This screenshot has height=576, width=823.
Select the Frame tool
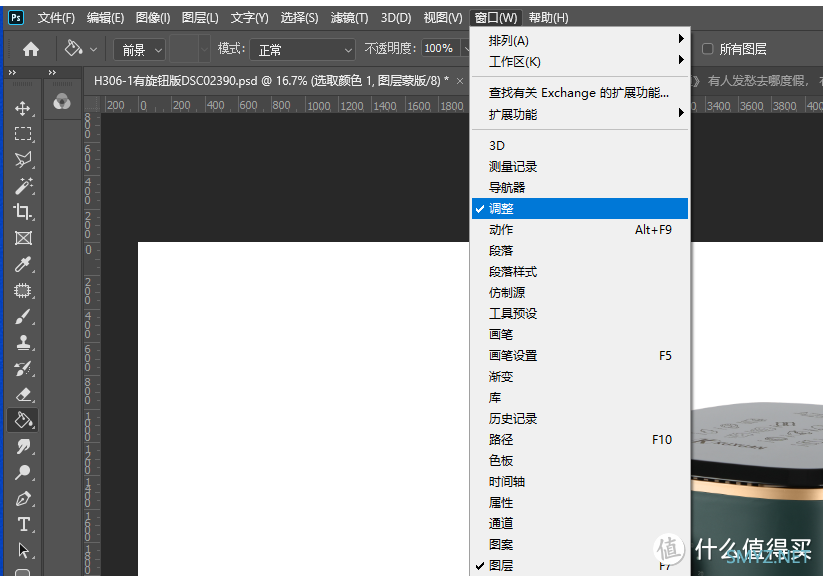click(x=23, y=238)
